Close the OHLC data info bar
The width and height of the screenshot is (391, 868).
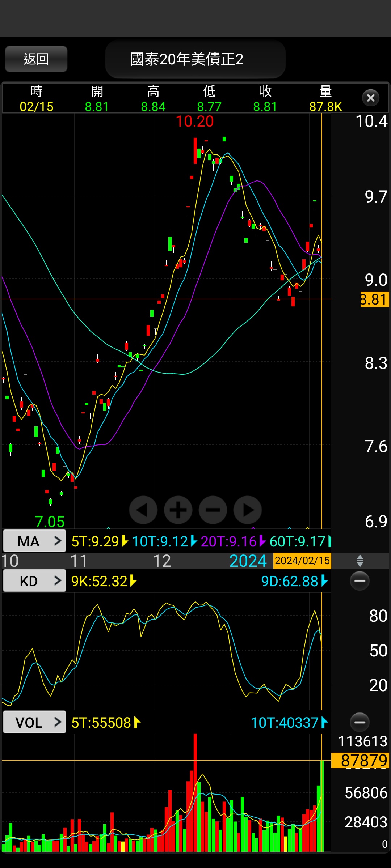point(370,98)
